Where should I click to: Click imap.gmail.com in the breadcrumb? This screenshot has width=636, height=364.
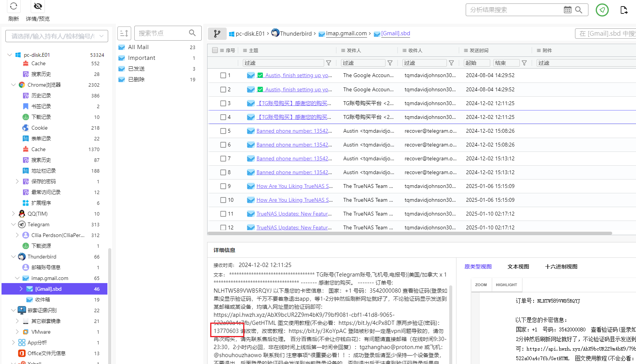coord(346,33)
